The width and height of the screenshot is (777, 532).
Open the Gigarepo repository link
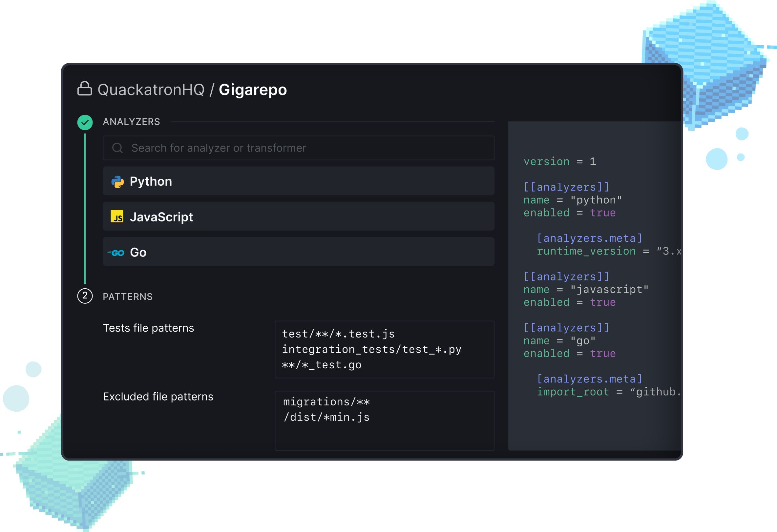[x=253, y=89]
